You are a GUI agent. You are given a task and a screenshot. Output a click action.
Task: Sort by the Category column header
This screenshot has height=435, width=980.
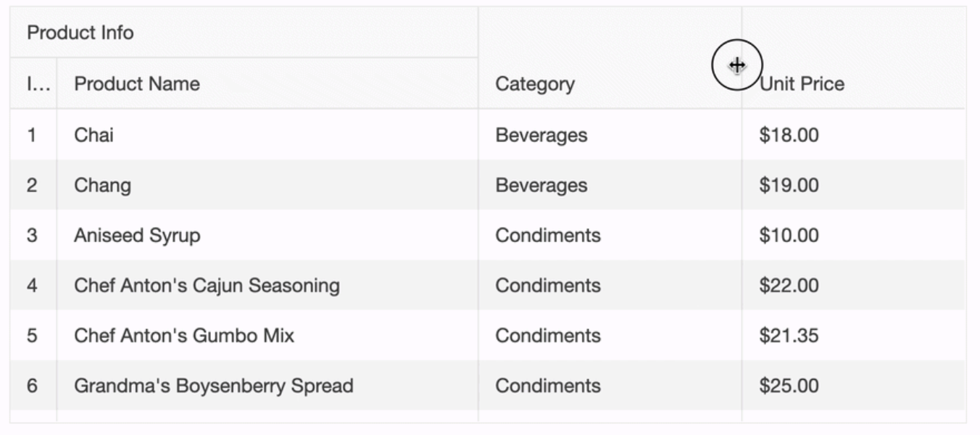click(x=535, y=84)
